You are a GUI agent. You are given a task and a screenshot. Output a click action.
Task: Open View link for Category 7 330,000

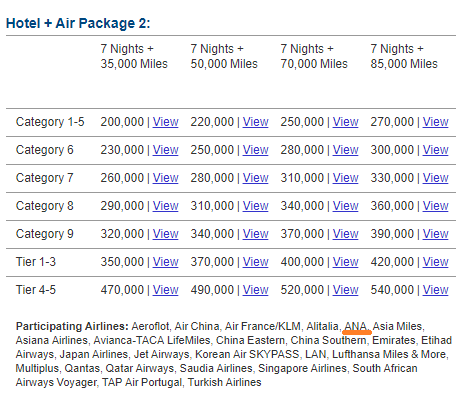point(435,178)
